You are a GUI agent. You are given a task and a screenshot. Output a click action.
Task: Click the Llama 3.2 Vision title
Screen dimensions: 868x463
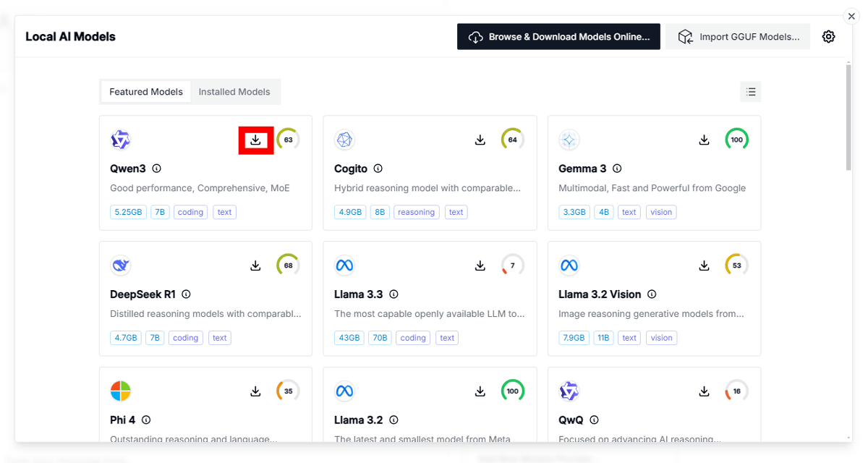click(600, 294)
